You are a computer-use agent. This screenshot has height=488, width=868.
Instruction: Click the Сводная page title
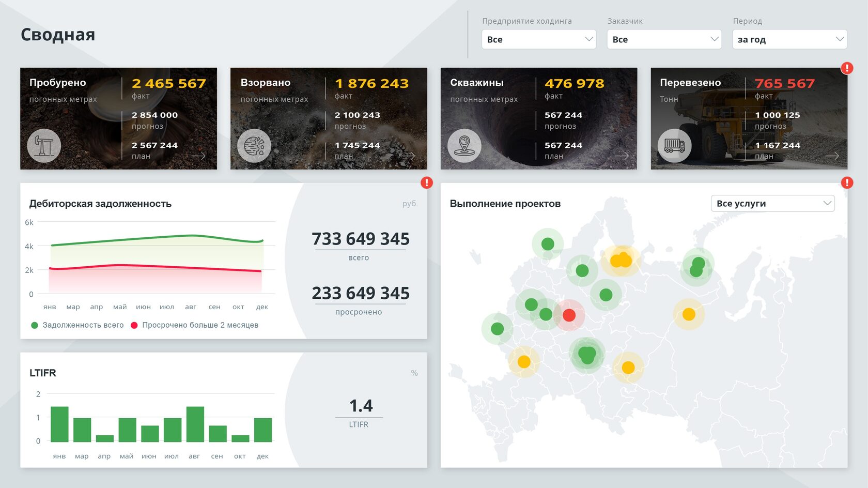(x=58, y=34)
